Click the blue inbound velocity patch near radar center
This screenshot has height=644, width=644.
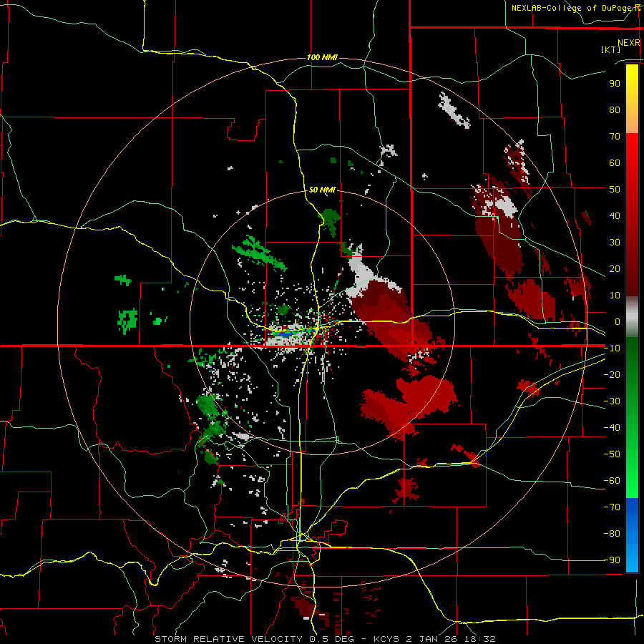[x=283, y=334]
